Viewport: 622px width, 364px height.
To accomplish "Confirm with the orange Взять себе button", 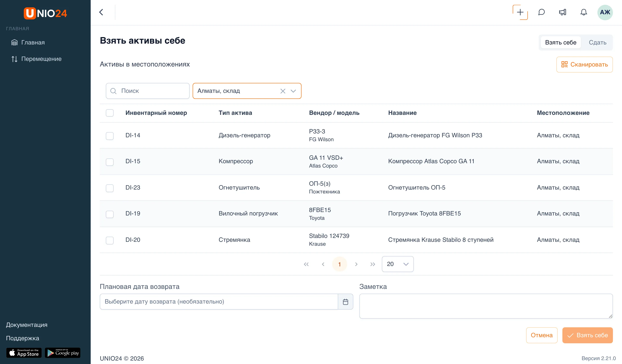I will tap(587, 335).
